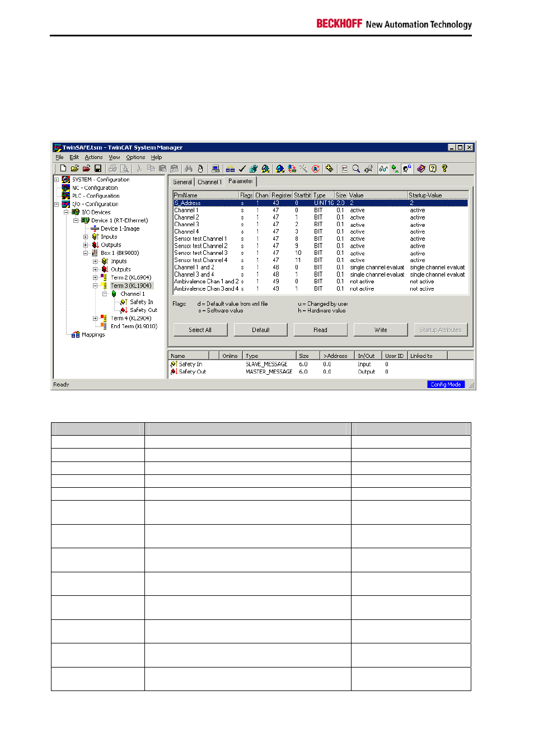Select the S_Address parameter row
Image resolution: width=534 pixels, height=756 pixels.
tap(320, 203)
